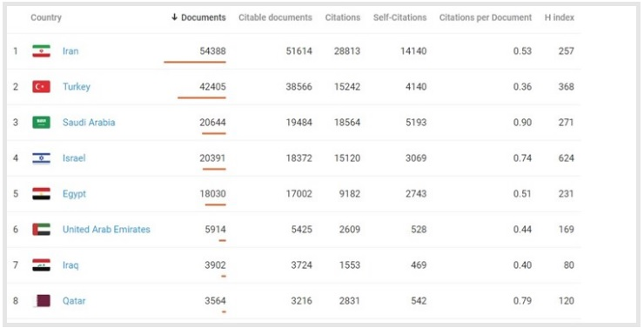The width and height of the screenshot is (644, 328).
Task: Select citable documents value 38566
Action: tap(299, 87)
